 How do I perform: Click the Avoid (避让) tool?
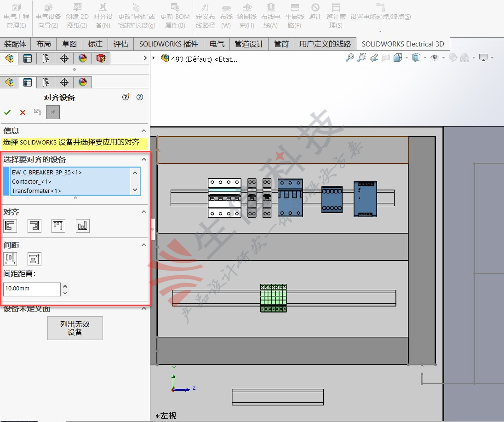315,12
